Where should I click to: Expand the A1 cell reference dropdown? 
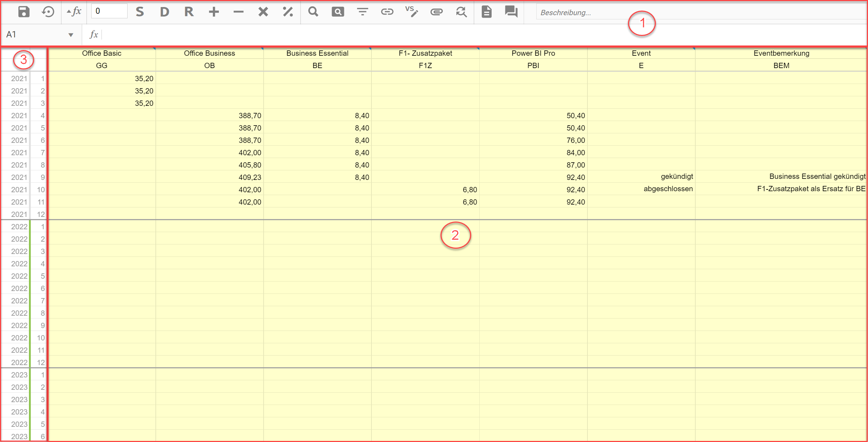(x=71, y=35)
